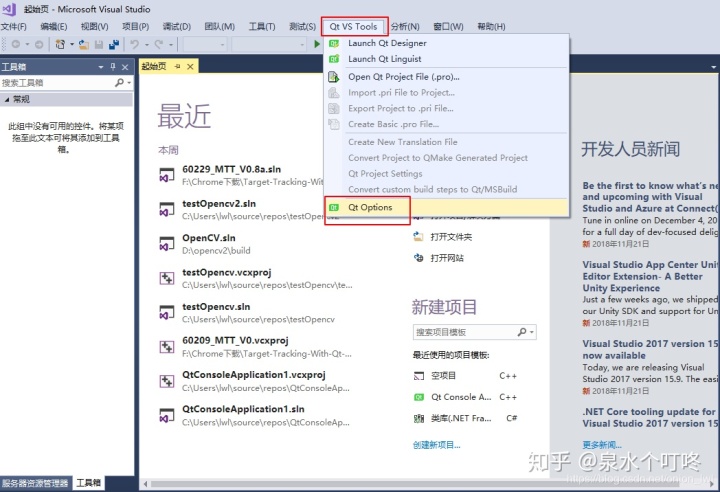Open the solution configurations combo box
The width and height of the screenshot is (720, 492).
coord(205,45)
